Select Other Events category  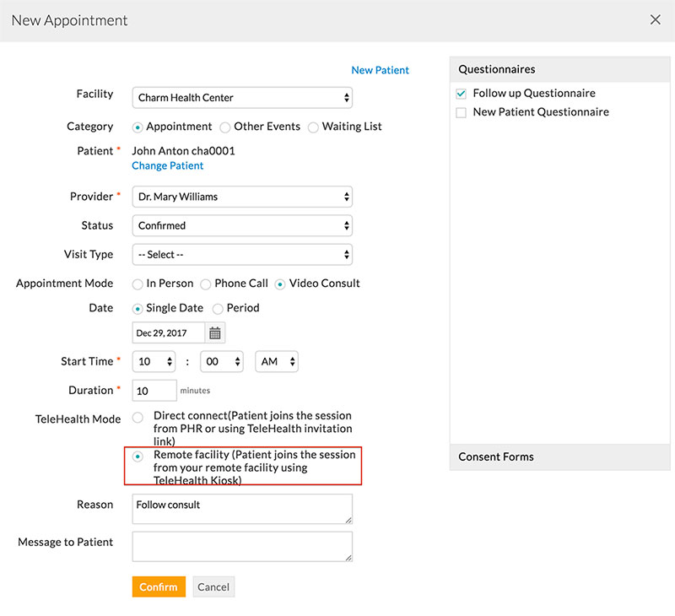coord(224,127)
